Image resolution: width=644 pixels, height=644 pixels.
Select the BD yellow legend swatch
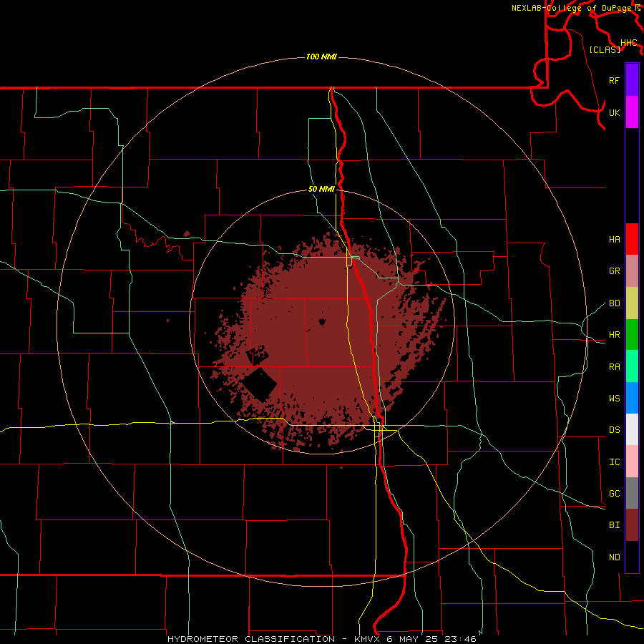(632, 303)
